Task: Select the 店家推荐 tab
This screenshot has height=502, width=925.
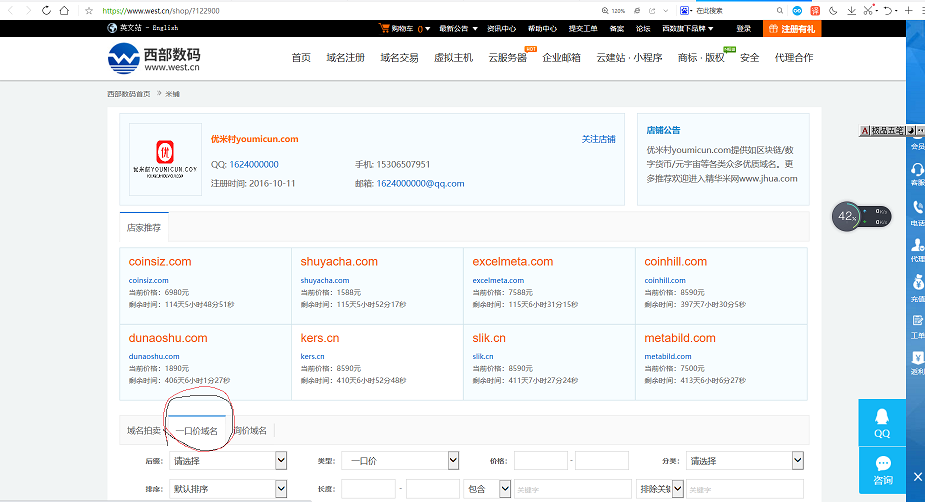Action: (x=144, y=228)
